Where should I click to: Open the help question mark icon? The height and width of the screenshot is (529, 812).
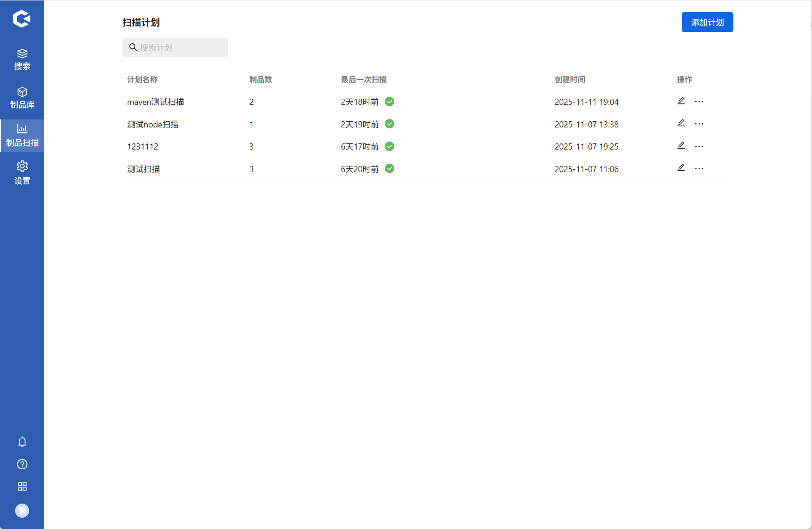coord(22,464)
